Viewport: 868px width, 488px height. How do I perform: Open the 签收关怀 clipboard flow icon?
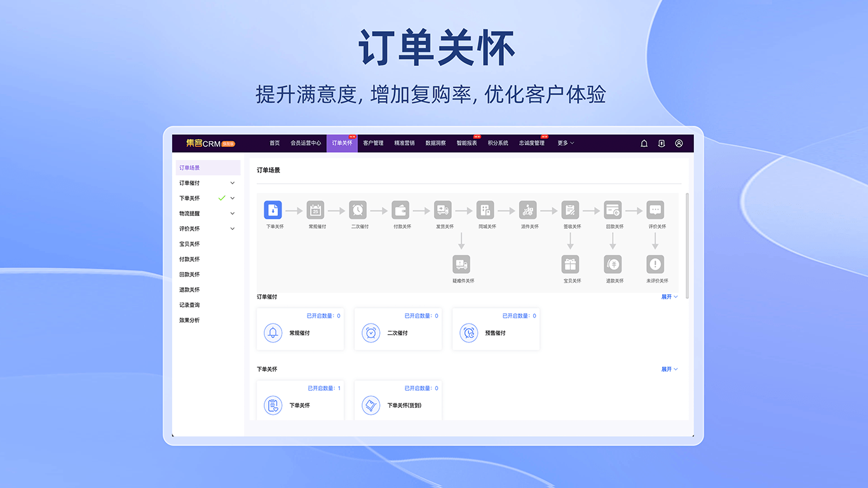pos(571,210)
